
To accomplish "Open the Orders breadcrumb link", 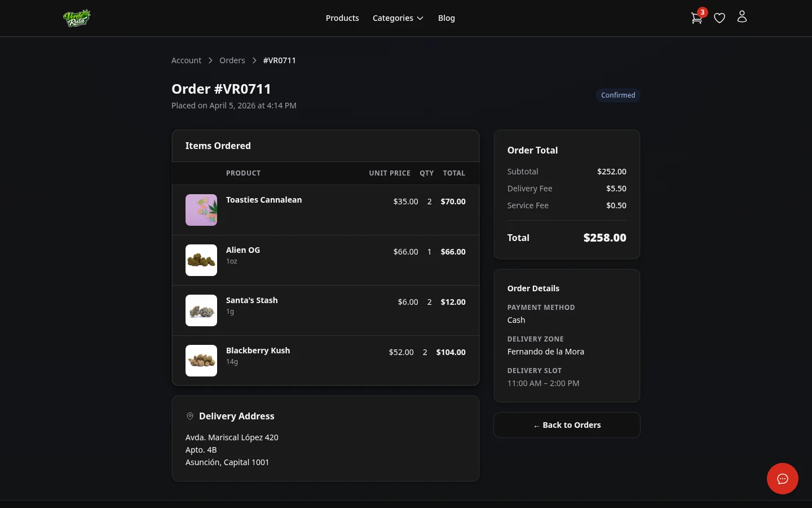I will (232, 60).
